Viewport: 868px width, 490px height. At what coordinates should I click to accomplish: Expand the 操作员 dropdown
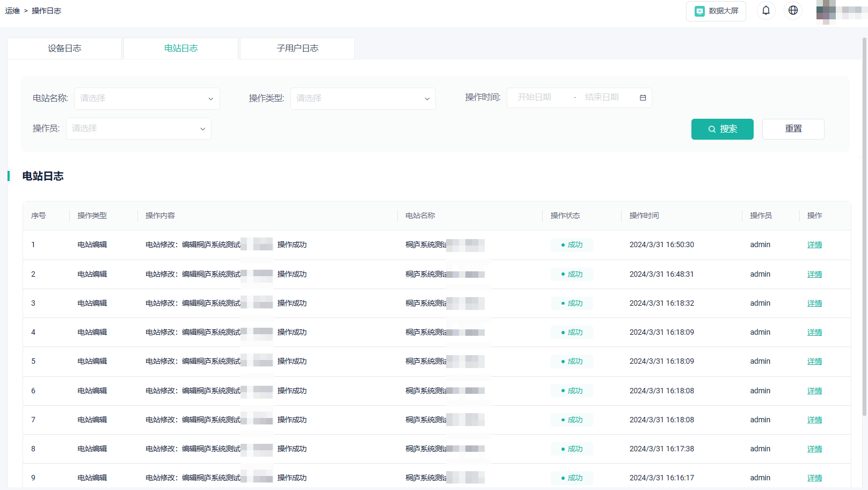click(138, 128)
